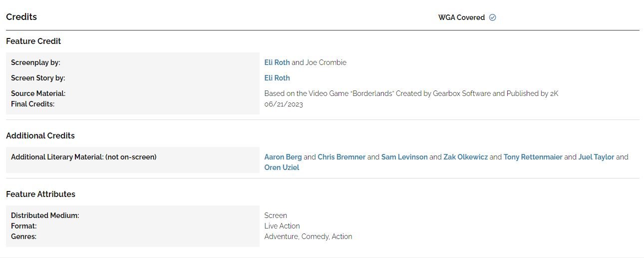Visit Juel Taylor's profile link
This screenshot has width=644, height=258.
(x=596, y=157)
